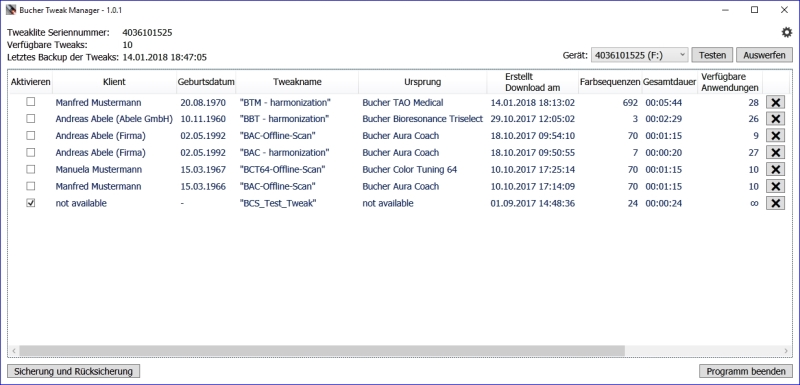The width and height of the screenshot is (800, 385).
Task: Click the color sequence value "692"
Action: (630, 102)
